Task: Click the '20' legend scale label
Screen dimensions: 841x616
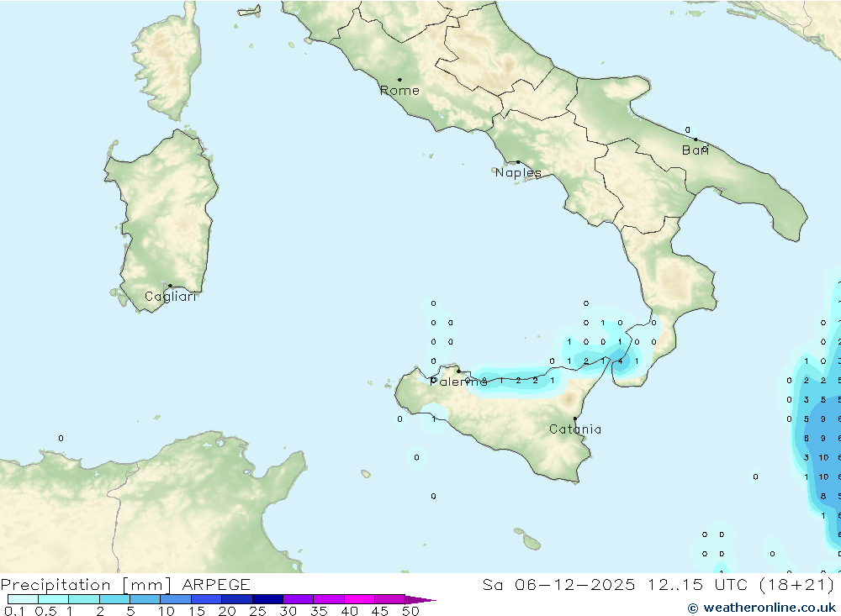Action: [227, 611]
